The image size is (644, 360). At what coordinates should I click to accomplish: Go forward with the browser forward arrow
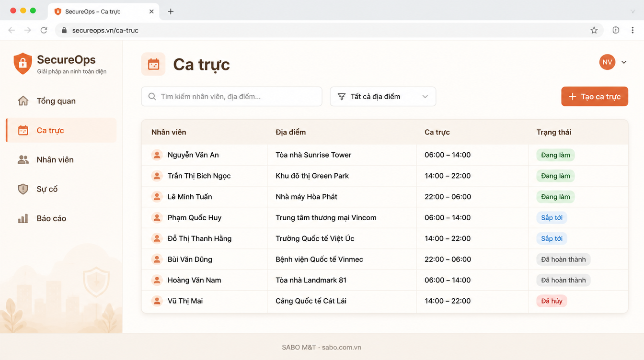(28, 30)
